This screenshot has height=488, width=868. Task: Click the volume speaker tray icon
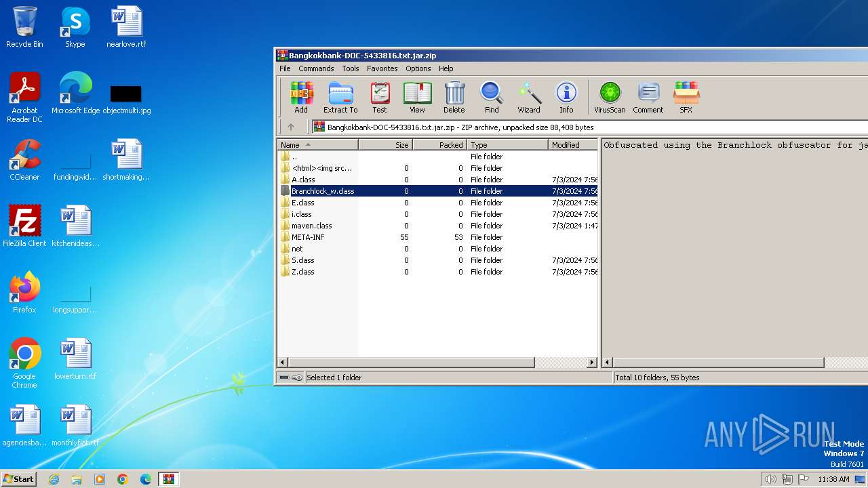[771, 479]
